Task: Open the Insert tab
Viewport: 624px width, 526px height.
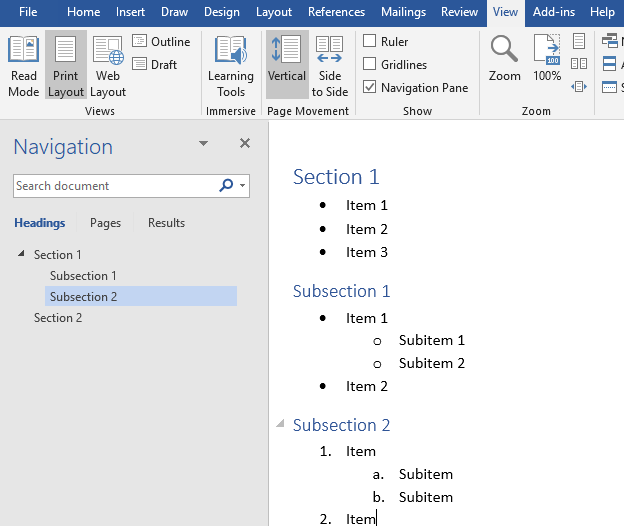Action: click(x=131, y=12)
